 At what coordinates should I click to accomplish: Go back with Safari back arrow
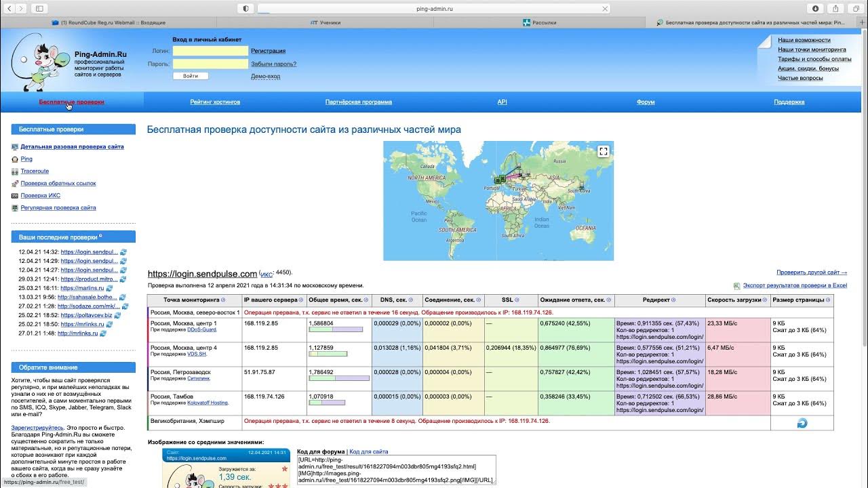[8, 8]
